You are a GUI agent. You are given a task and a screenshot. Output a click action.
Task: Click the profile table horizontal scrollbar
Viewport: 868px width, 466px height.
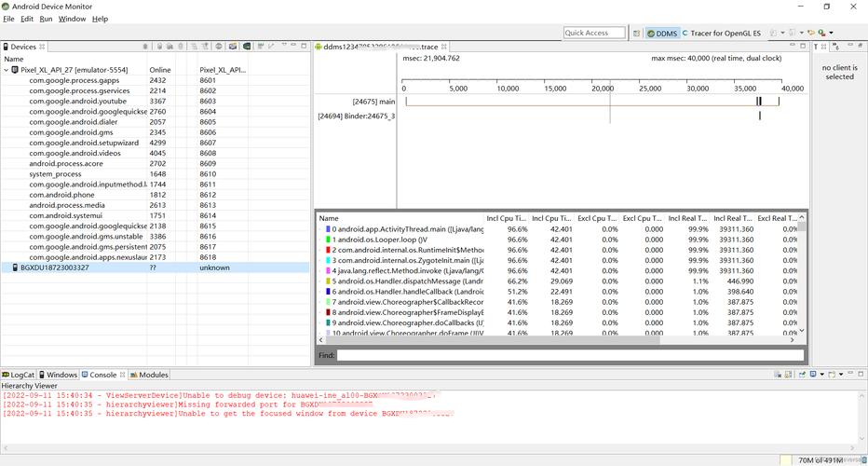[493, 340]
